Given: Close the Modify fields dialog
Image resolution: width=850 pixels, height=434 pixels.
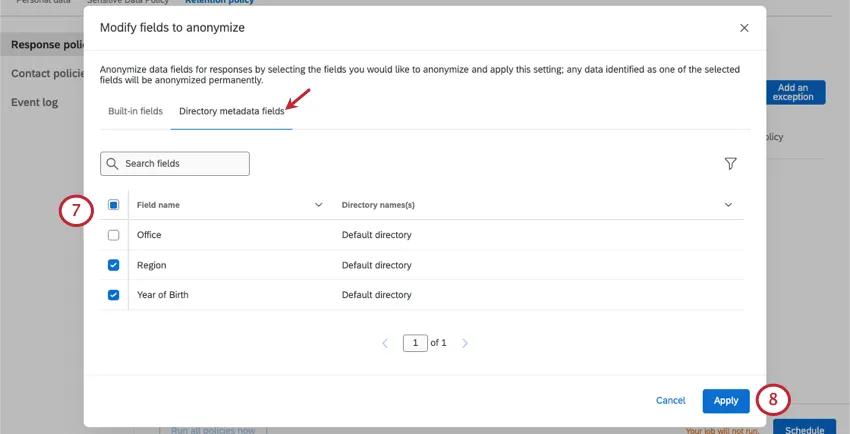Looking at the screenshot, I should [x=744, y=28].
